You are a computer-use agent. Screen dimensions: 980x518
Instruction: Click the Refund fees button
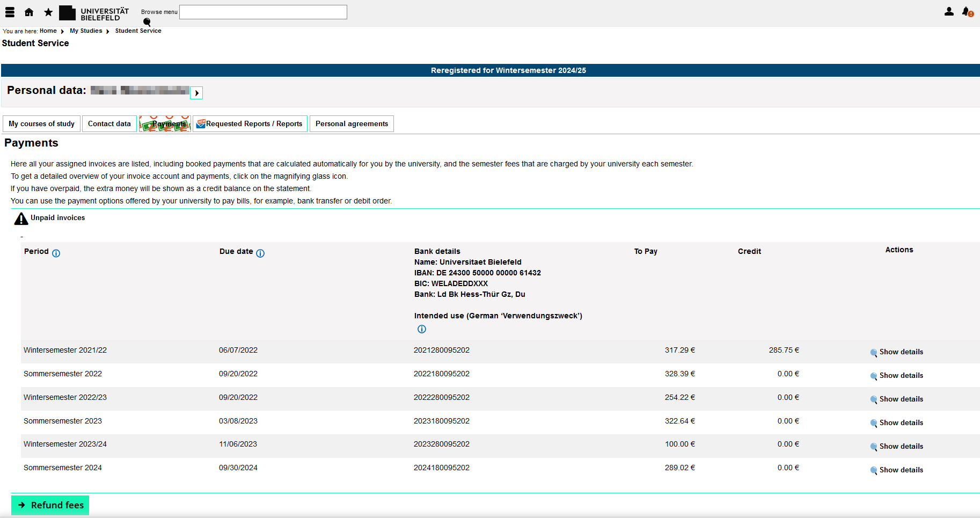50,505
